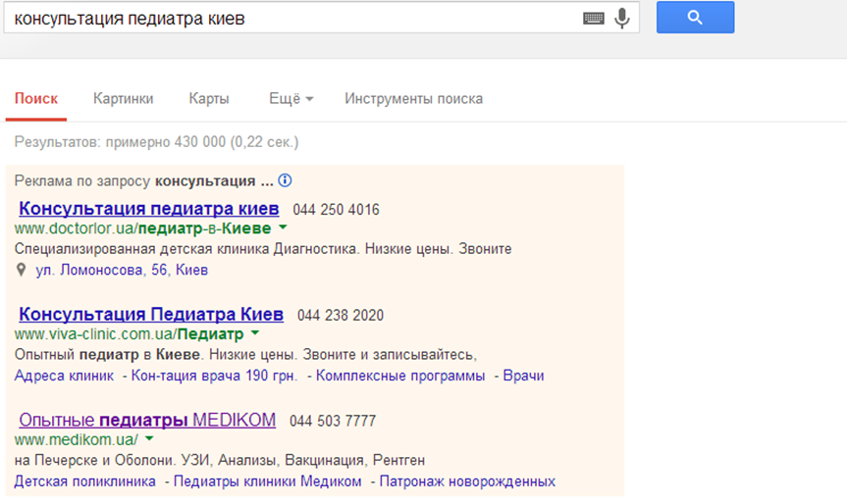This screenshot has width=847, height=504.
Task: Select the Поиск tab
Action: (36, 99)
